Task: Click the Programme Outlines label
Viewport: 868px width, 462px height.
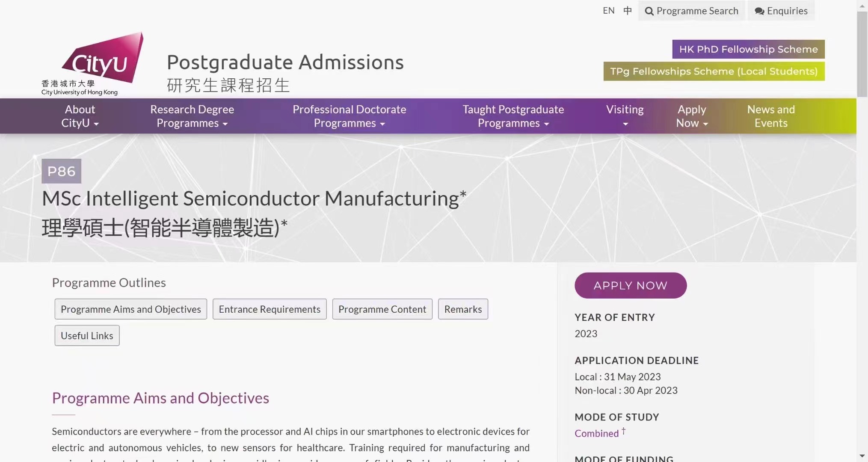Action: coord(109,283)
